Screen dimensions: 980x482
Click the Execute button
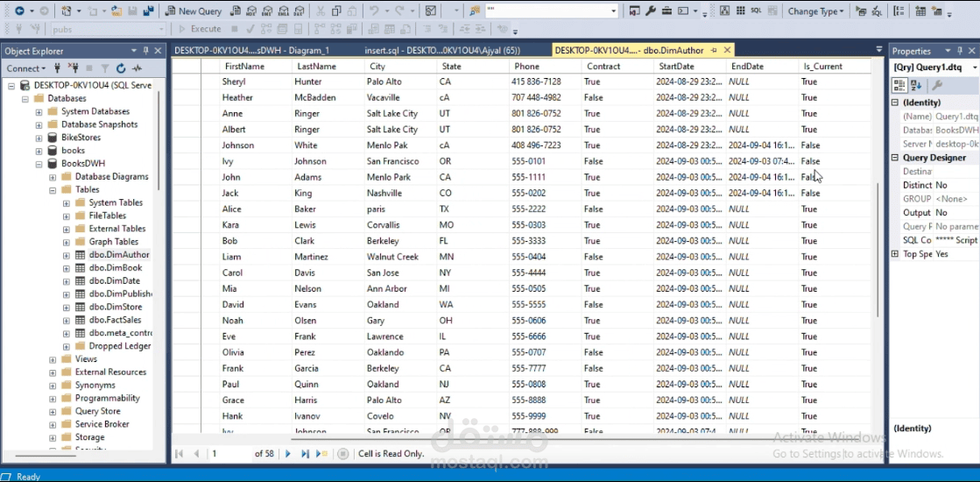[x=200, y=29]
